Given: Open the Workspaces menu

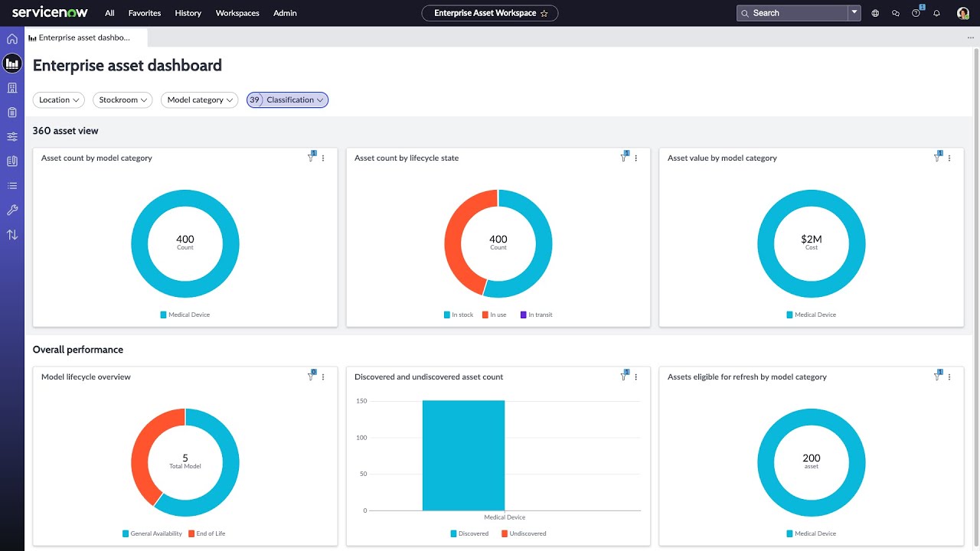Looking at the screenshot, I should click(237, 13).
